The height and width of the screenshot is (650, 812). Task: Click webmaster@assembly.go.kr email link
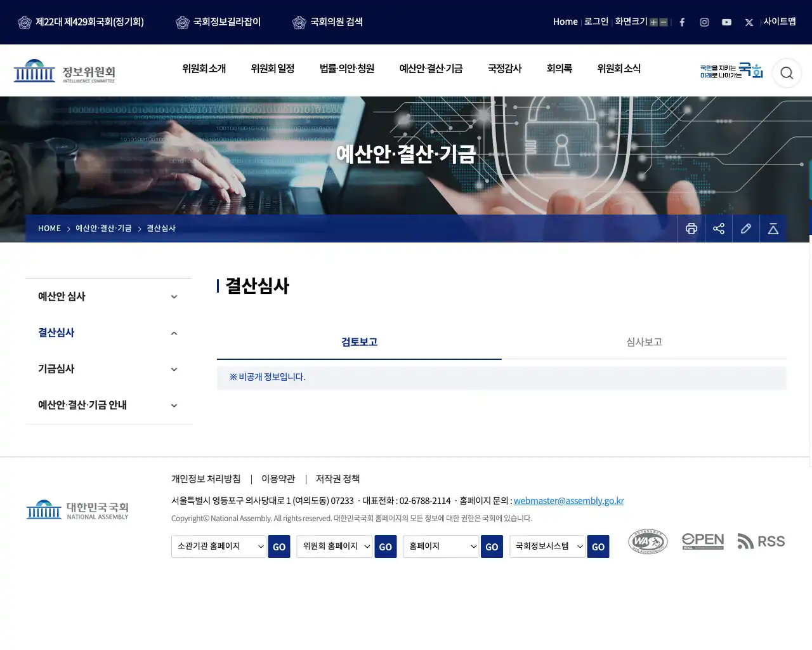[x=569, y=501]
